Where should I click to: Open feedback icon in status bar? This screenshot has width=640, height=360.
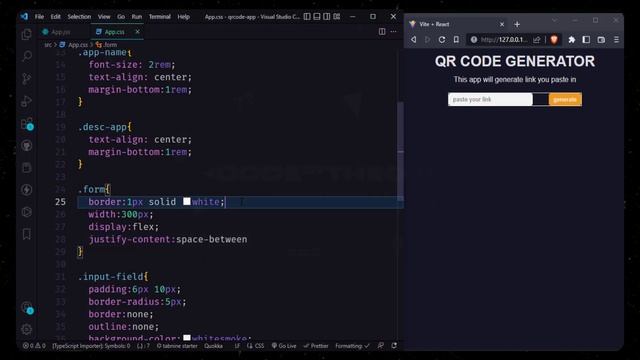(380, 346)
